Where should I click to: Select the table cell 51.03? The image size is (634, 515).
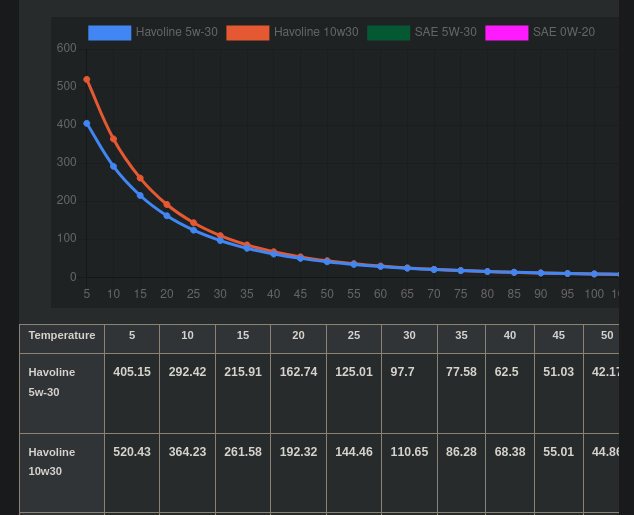point(559,393)
